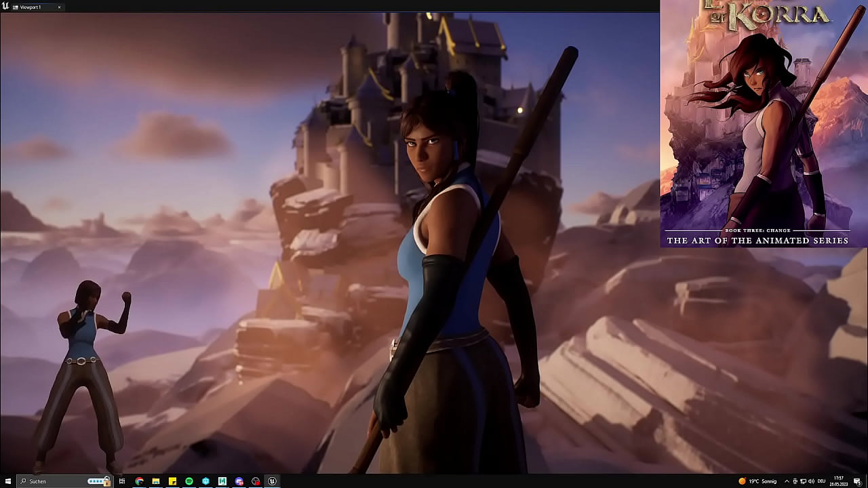
Task: Open File Explorer from the taskbar
Action: tap(156, 481)
